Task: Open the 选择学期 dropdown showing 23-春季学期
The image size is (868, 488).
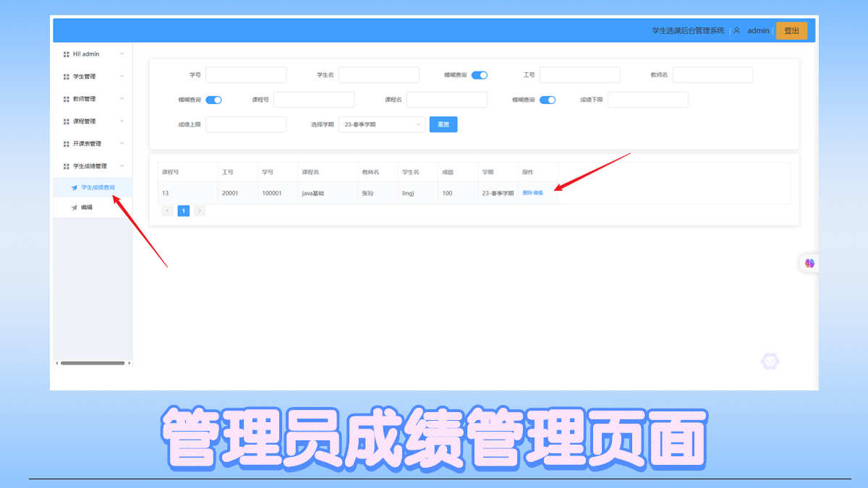Action: 383,124
